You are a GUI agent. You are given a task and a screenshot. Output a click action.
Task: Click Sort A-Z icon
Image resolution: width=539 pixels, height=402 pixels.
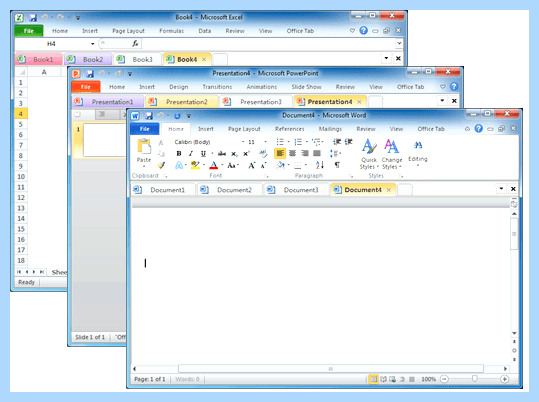pos(320,165)
